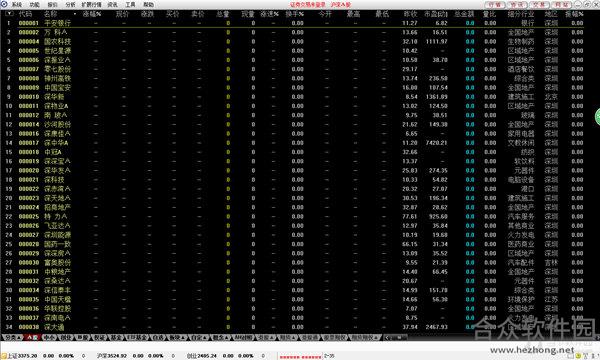600x360 pixels.
Task: Click the yellow smiley icon in status bar
Action: (578, 356)
